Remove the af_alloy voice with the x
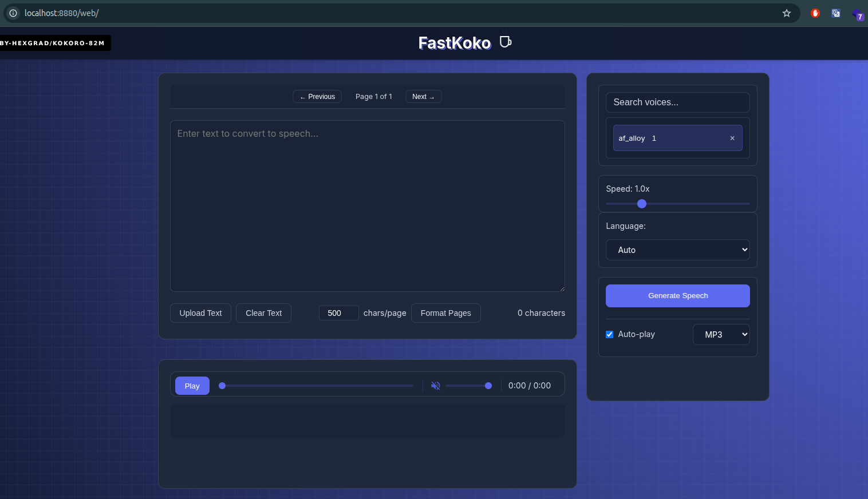The image size is (868, 499). [732, 138]
